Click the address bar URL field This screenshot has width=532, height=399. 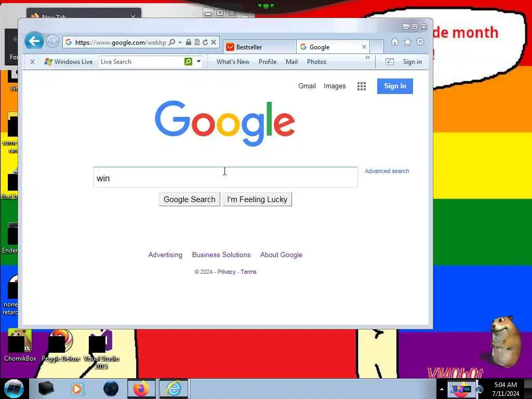121,42
